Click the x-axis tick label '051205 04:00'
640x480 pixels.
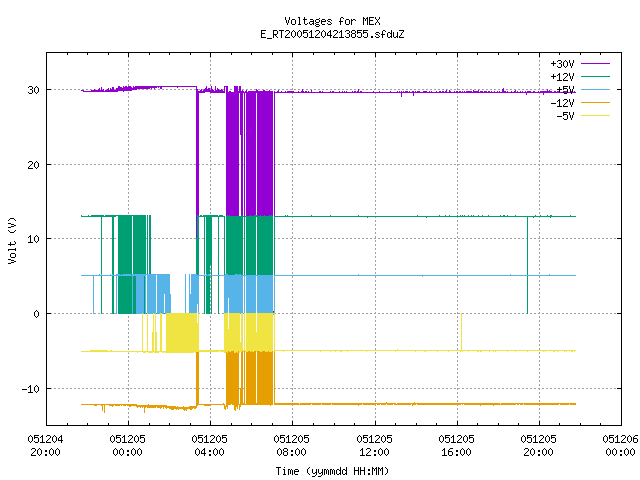click(209, 446)
